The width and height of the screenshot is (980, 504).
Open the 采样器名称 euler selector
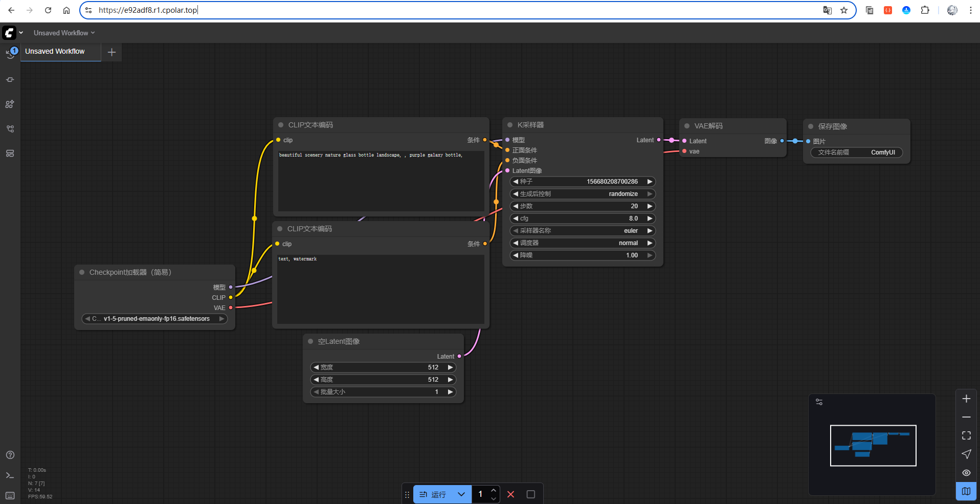click(x=583, y=231)
